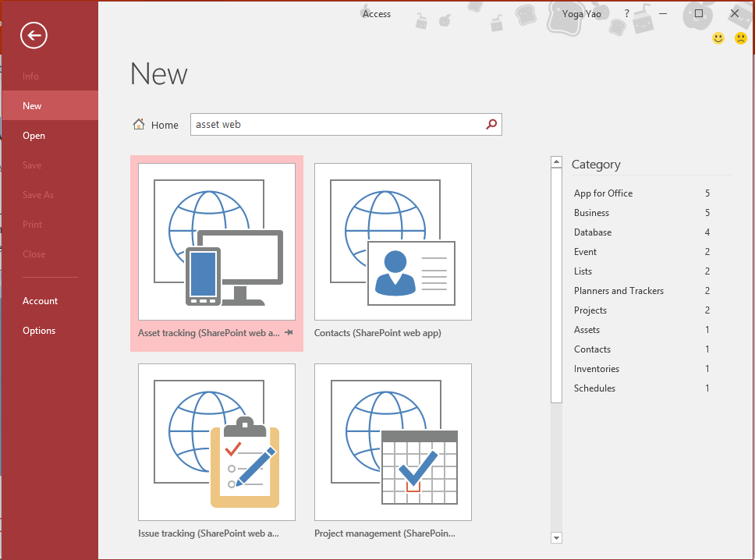Click the Yoga Yao account name
The height and width of the screenshot is (560, 755).
[581, 14]
